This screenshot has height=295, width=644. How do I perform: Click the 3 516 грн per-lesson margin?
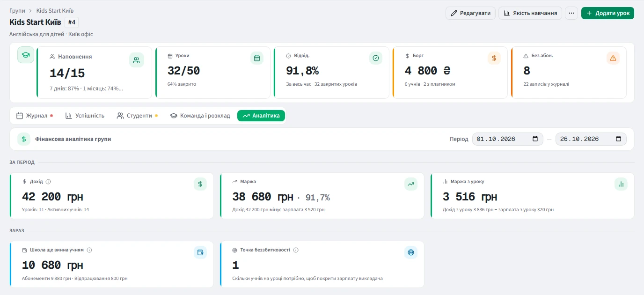(x=470, y=197)
